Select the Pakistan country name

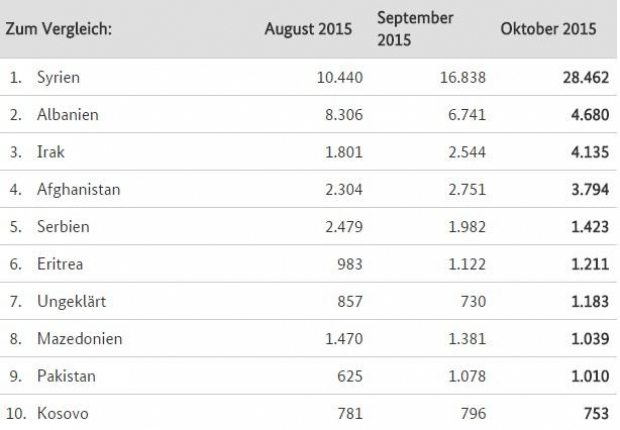point(66,376)
